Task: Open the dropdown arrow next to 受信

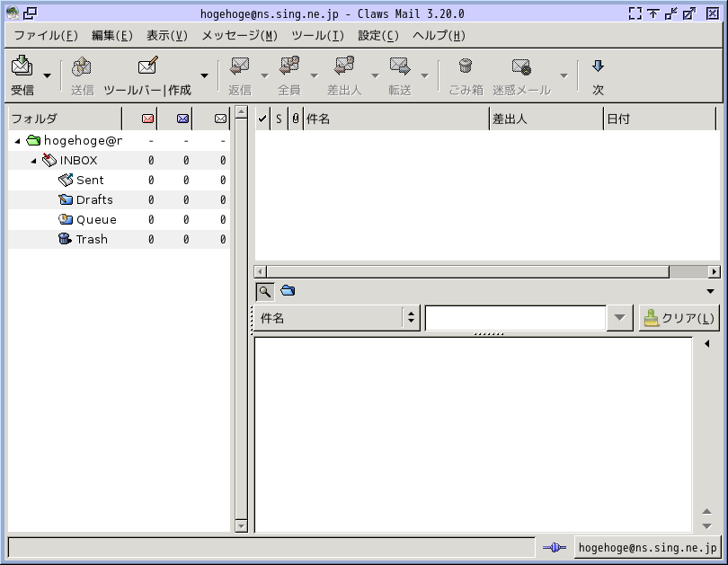Action: pyautogui.click(x=47, y=75)
